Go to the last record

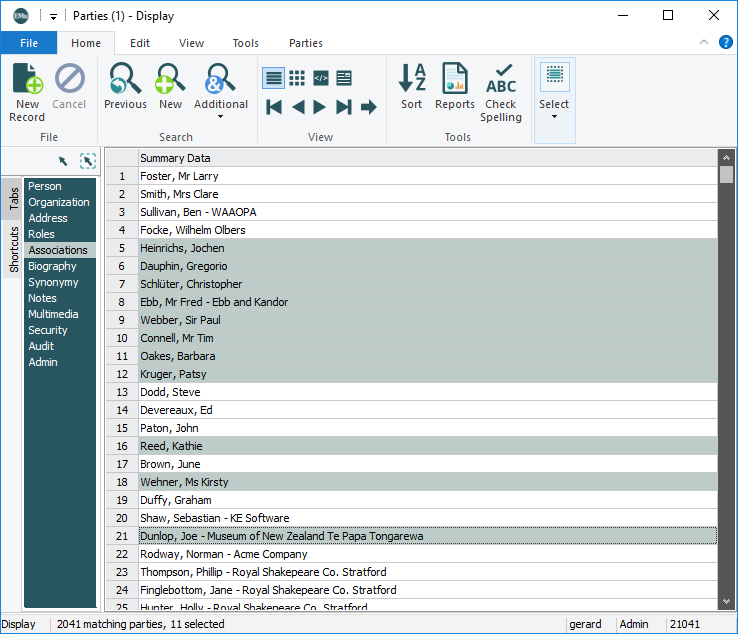(344, 107)
